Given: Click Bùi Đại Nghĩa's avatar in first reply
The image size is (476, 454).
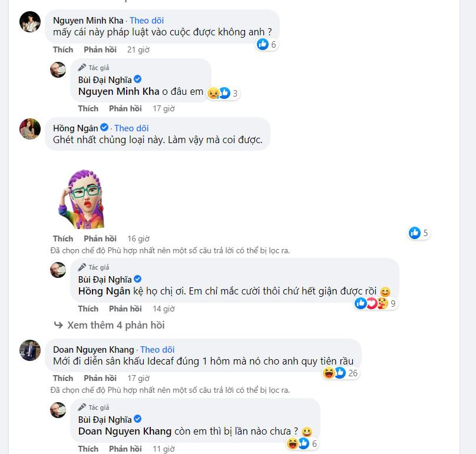Looking at the screenshot, I should 58,69.
